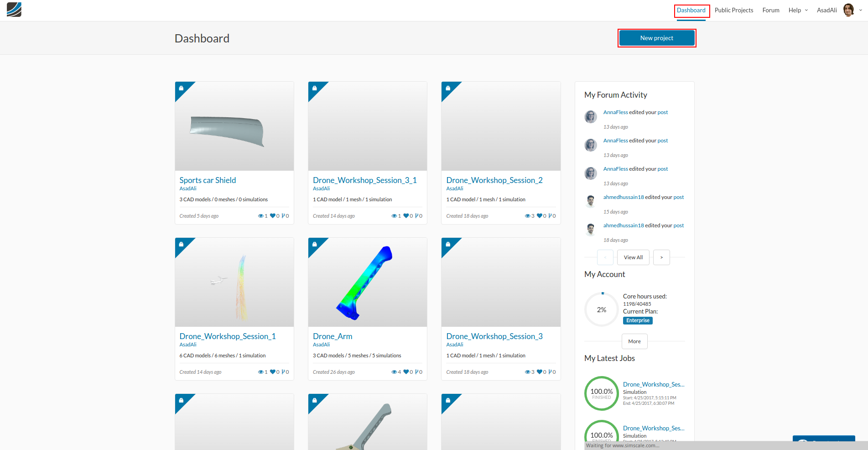The height and width of the screenshot is (450, 868).
Task: Click the heart icon on Drone_Workshop_Session_1
Action: pyautogui.click(x=273, y=372)
